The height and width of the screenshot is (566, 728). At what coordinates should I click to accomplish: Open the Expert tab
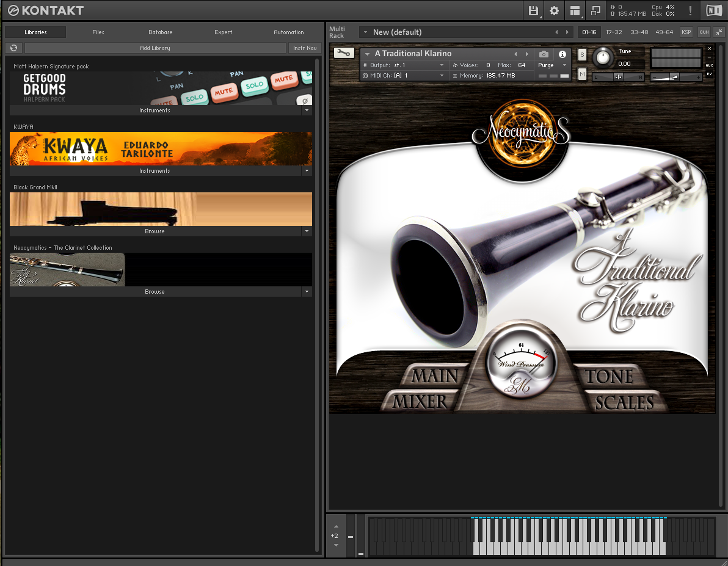click(x=224, y=32)
